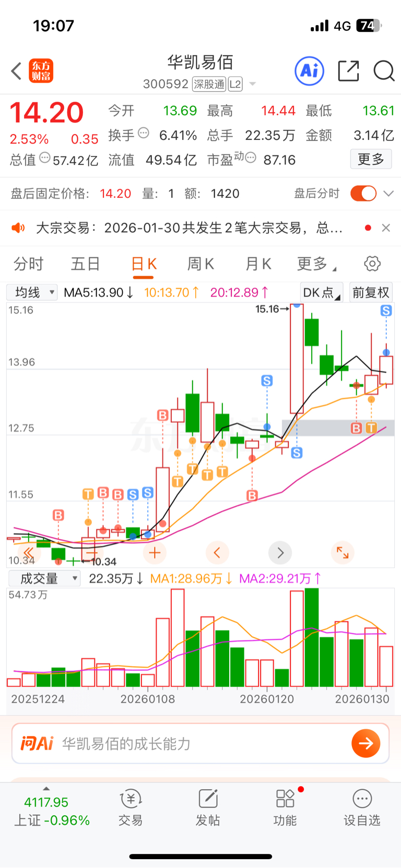Toggle the 盘后分时 switch
The width and height of the screenshot is (401, 868).
363,194
